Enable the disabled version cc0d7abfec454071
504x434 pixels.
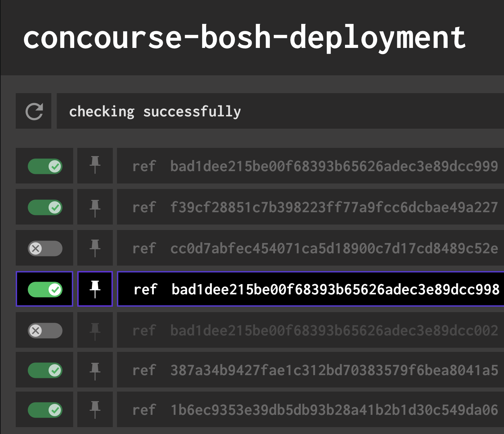[44, 248]
